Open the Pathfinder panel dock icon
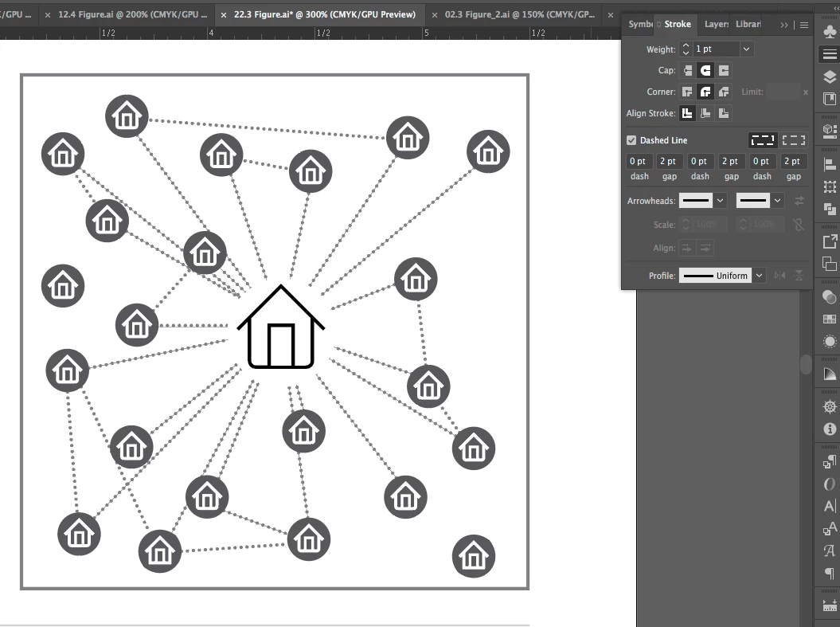This screenshot has height=627, width=840. [x=830, y=209]
